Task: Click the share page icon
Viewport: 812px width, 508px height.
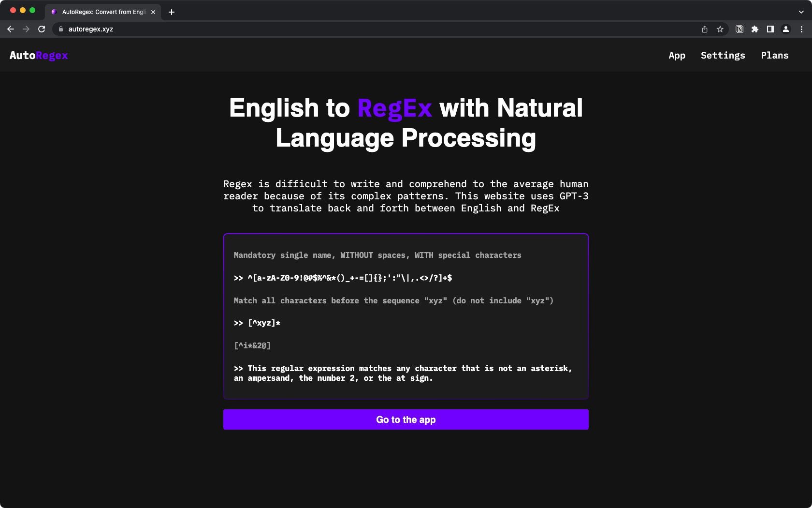Action: [x=705, y=29]
